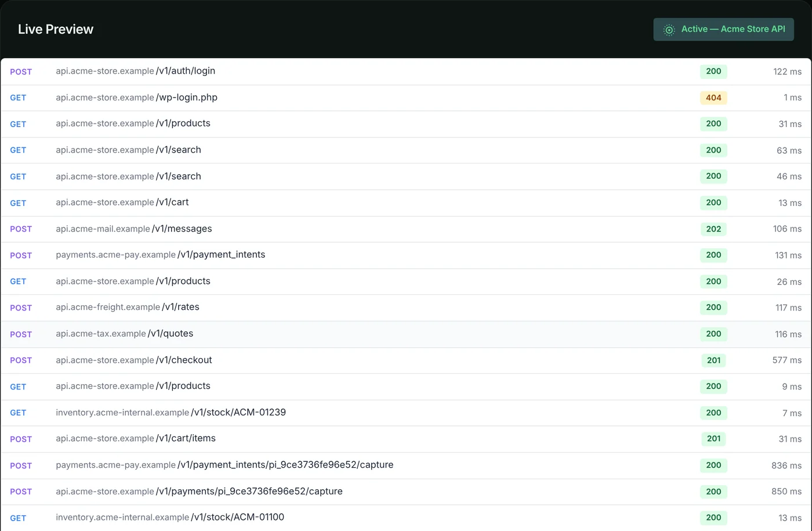Open the /v1/search request taking 46 ms
The width and height of the screenshot is (812, 531).
pos(406,176)
